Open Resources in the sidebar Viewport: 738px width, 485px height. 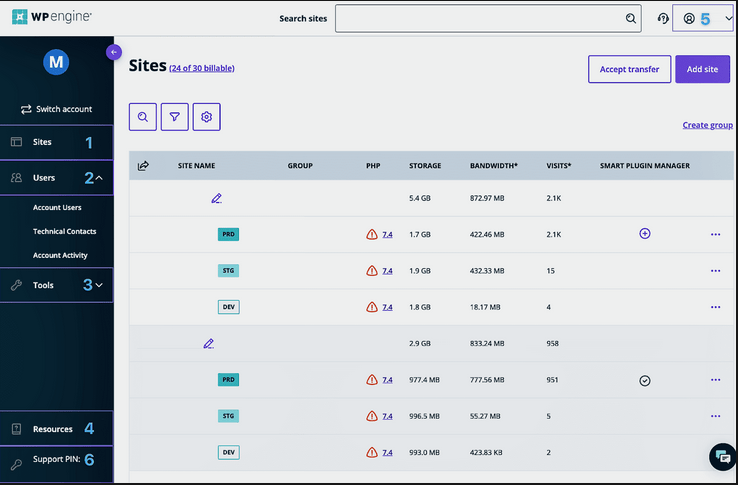(x=56, y=428)
